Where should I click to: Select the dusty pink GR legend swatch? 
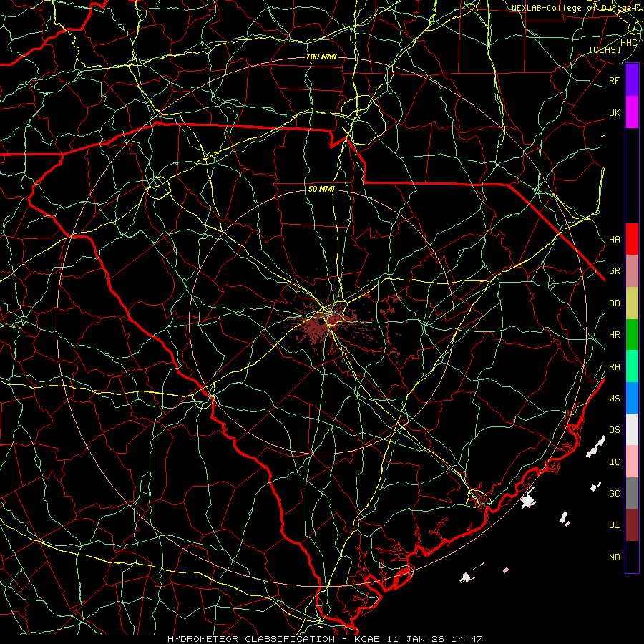click(632, 271)
